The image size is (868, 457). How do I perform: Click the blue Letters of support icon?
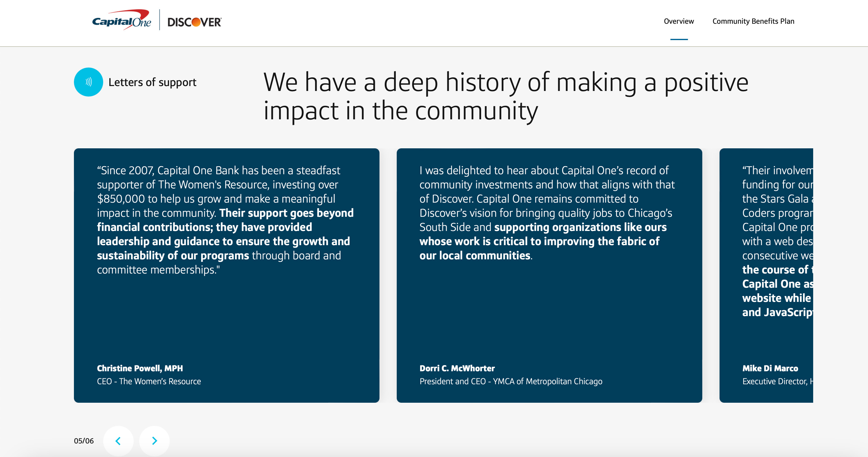(88, 82)
